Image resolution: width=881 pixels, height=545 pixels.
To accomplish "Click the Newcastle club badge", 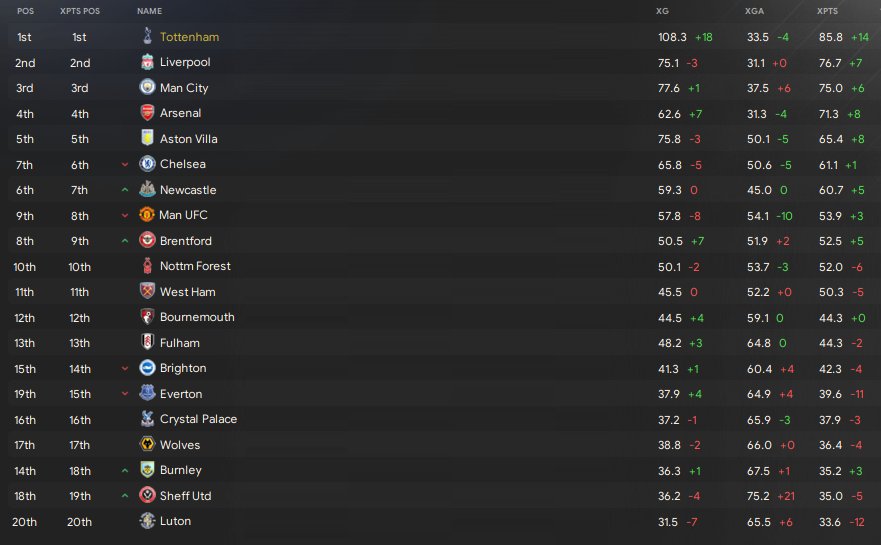I will tap(147, 189).
